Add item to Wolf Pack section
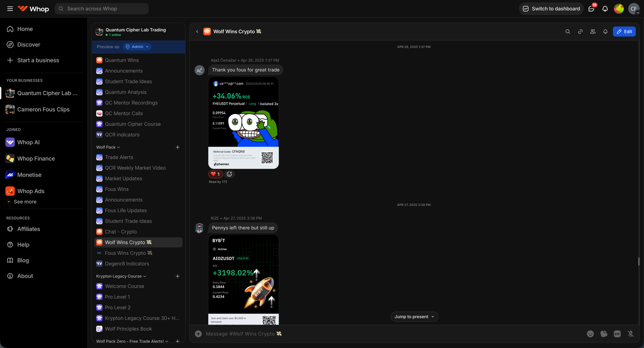This screenshot has height=348, width=644. tap(178, 148)
